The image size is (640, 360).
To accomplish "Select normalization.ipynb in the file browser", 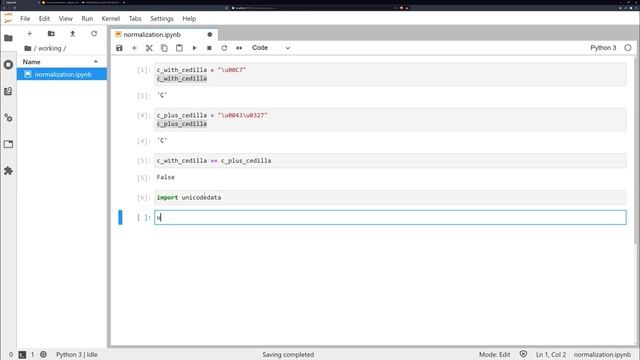I will click(x=62, y=74).
